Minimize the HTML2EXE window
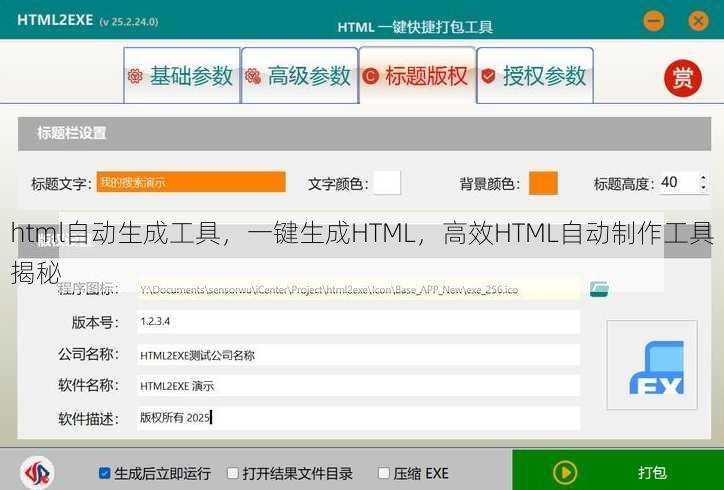This screenshot has height=490, width=724. [653, 21]
